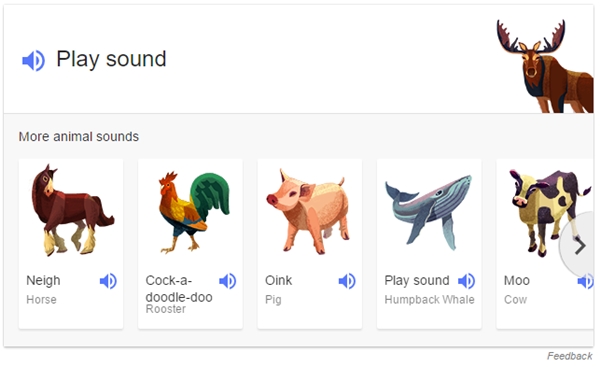Play the Rooster cock-a-doodle-doo speaker icon

click(x=228, y=281)
